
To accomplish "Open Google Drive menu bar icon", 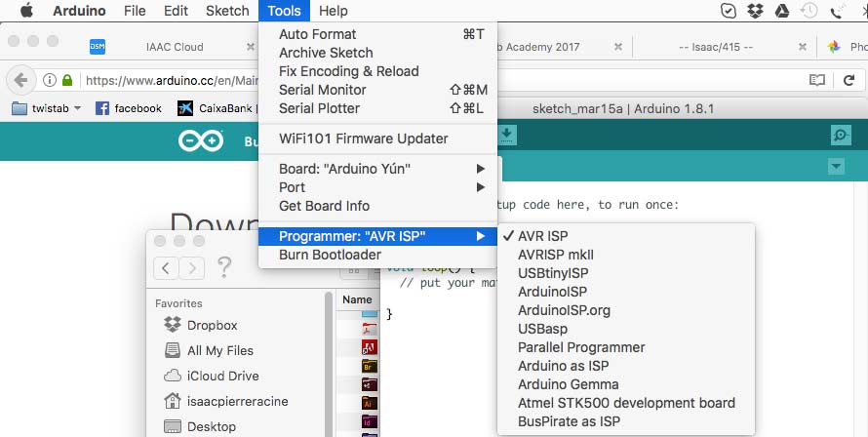I will (781, 11).
